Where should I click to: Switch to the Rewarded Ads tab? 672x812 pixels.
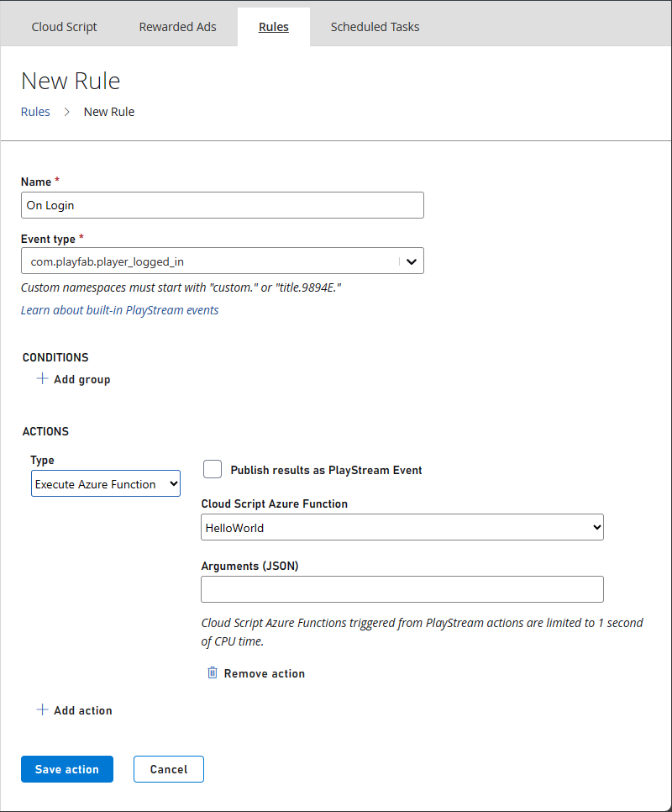click(x=177, y=26)
